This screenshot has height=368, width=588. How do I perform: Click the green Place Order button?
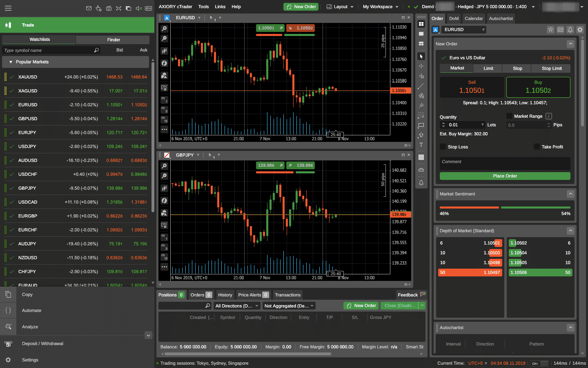pyautogui.click(x=505, y=176)
